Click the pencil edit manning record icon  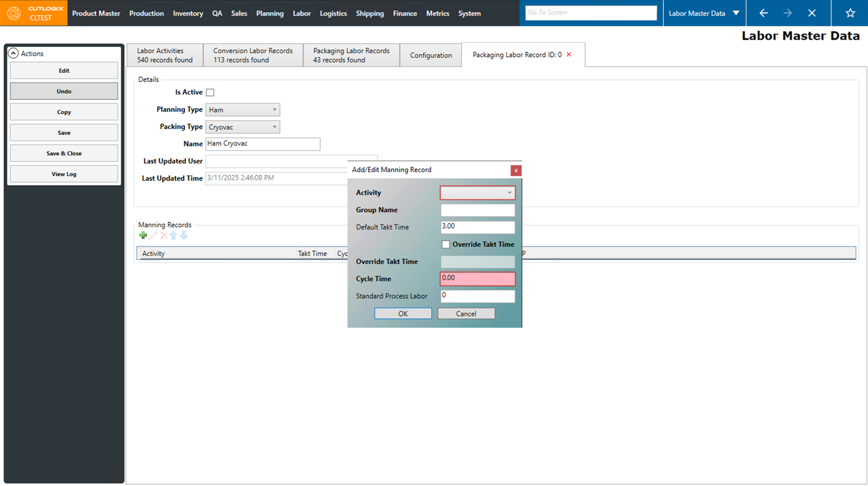(153, 235)
